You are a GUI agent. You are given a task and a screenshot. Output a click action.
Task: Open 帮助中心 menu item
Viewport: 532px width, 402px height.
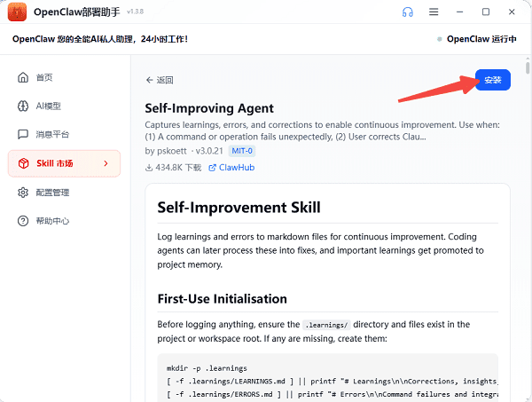[64, 221]
